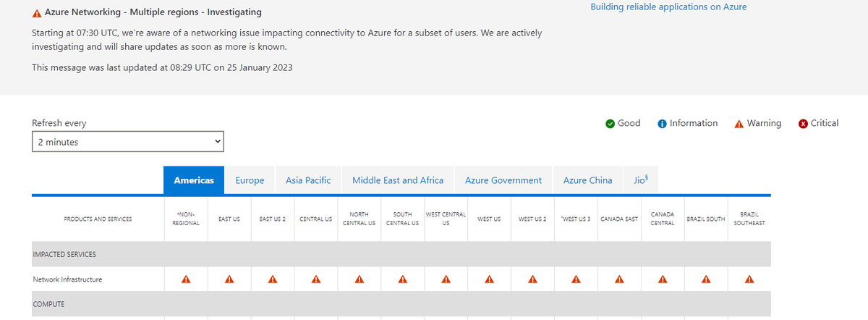
Task: Click warning icon under Brazil Southeast column
Action: pyautogui.click(x=749, y=279)
